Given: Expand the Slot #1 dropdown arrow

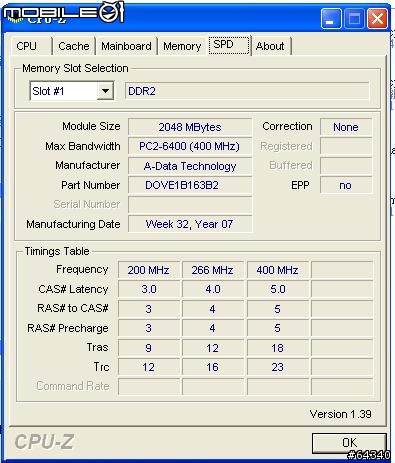Looking at the screenshot, I should (x=105, y=91).
